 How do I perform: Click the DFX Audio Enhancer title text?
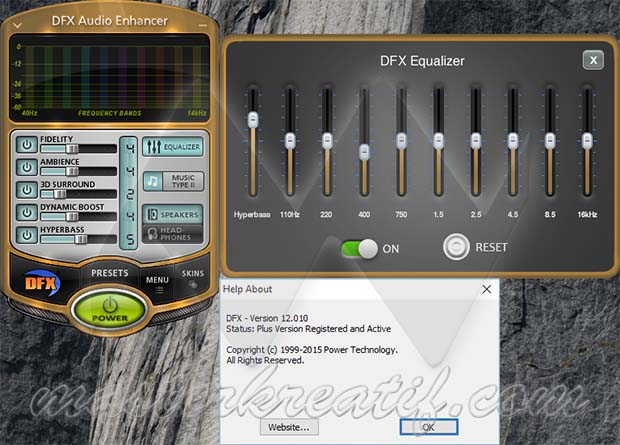point(110,21)
